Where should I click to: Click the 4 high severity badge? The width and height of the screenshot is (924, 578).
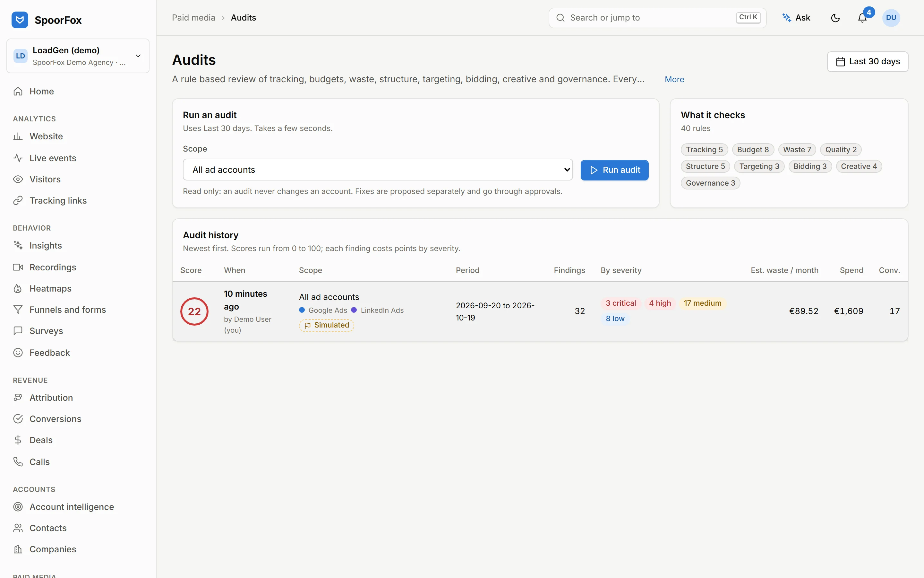660,303
